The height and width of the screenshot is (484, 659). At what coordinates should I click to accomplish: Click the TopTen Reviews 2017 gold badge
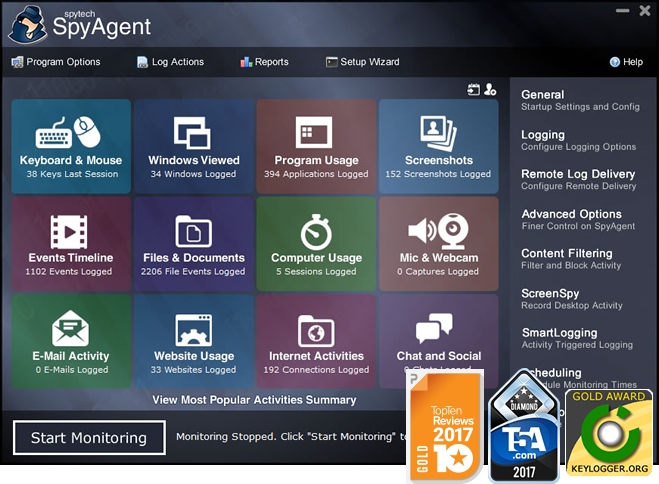pyautogui.click(x=446, y=426)
